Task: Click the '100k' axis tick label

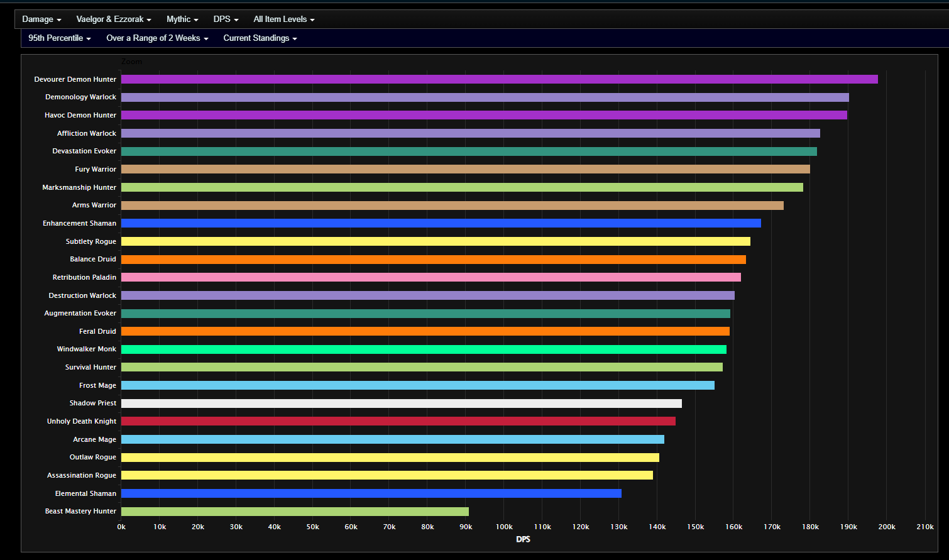Action: [504, 527]
